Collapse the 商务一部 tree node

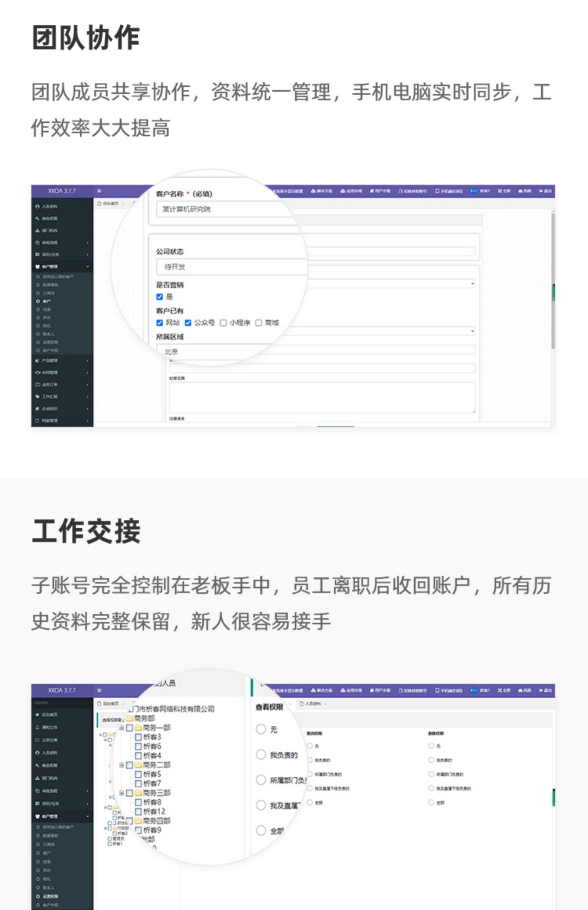coord(122,728)
